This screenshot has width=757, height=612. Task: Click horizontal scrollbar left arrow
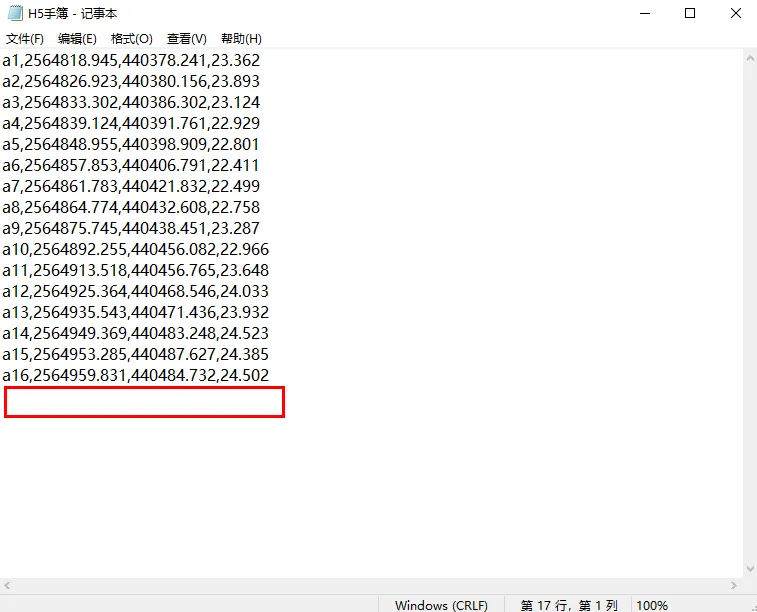click(7, 585)
